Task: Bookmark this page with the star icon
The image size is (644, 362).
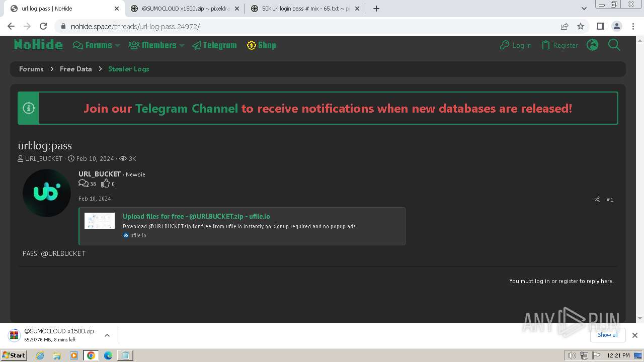Action: tap(581, 26)
